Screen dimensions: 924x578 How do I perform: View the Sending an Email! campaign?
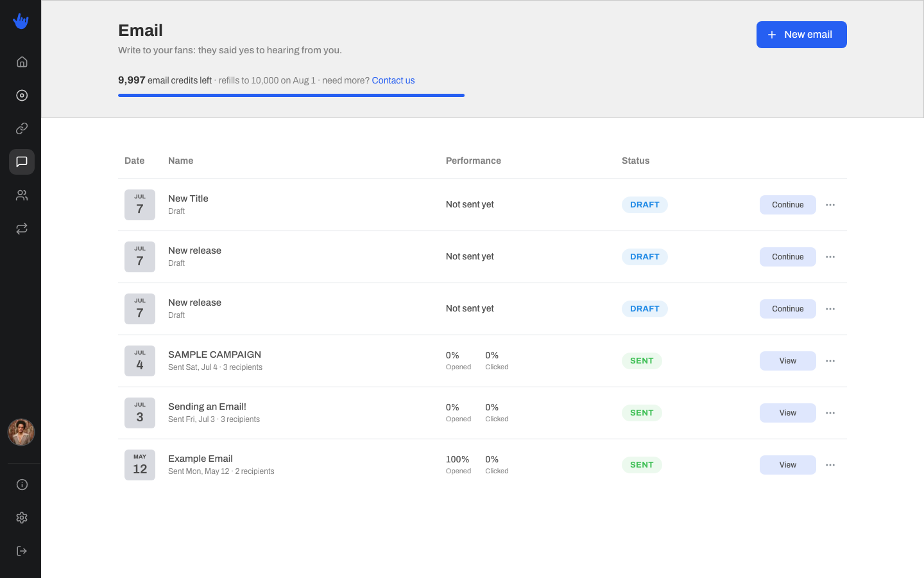click(x=788, y=413)
